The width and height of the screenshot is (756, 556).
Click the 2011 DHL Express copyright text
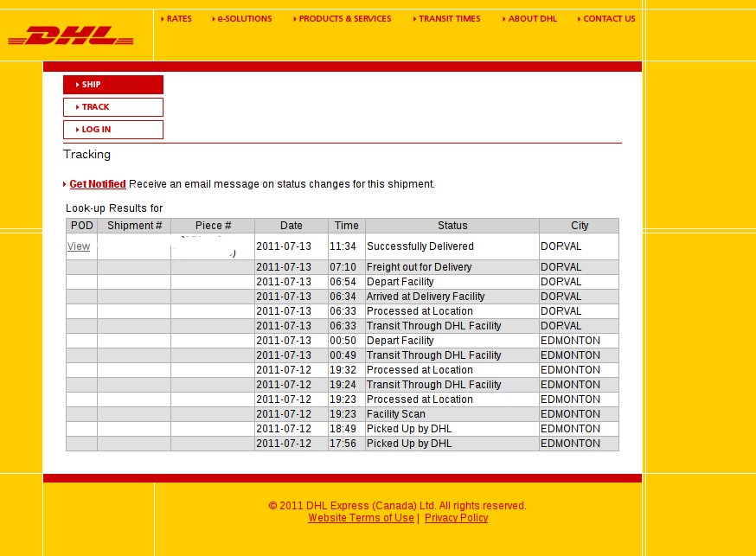point(397,505)
